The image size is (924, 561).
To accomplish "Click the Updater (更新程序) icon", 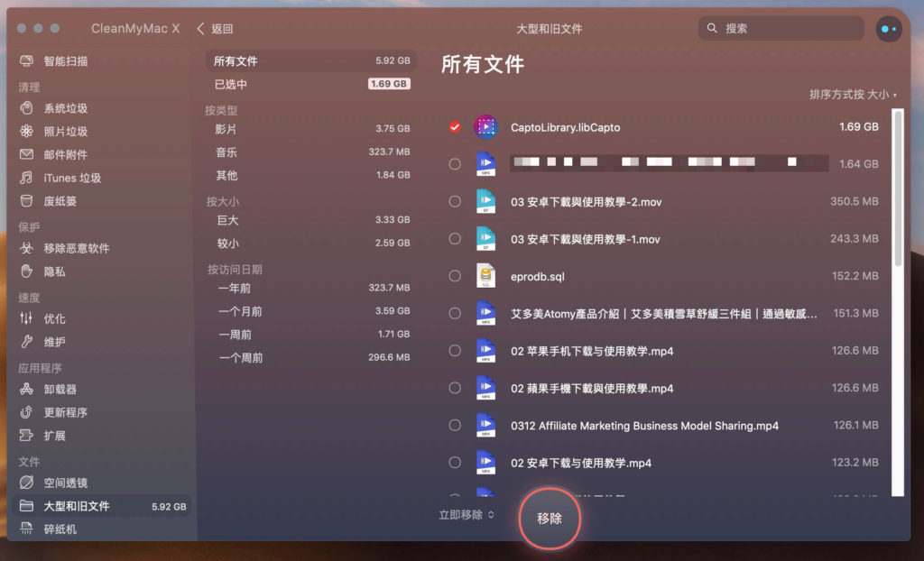I will pyautogui.click(x=26, y=412).
